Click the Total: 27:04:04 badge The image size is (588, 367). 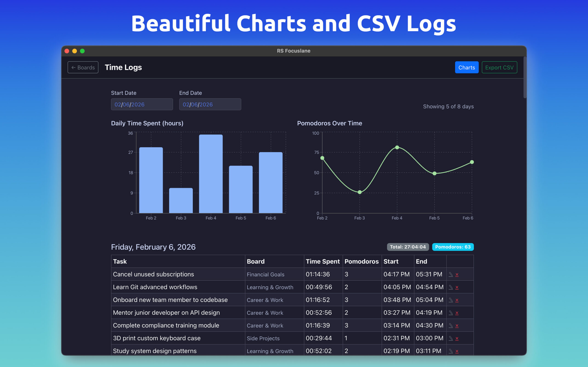[408, 247]
